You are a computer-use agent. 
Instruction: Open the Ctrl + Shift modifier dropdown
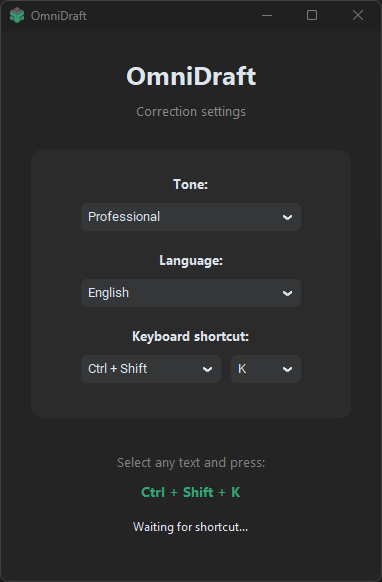(x=151, y=369)
